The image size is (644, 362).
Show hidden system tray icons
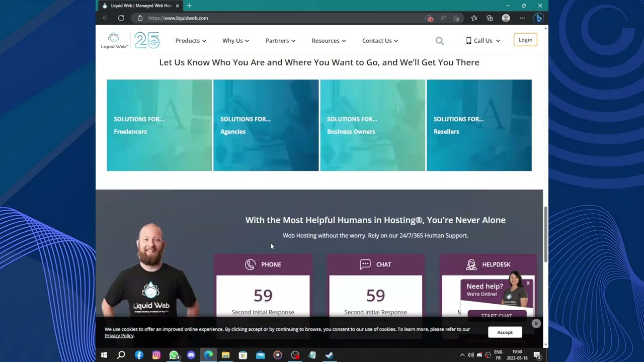(462, 355)
